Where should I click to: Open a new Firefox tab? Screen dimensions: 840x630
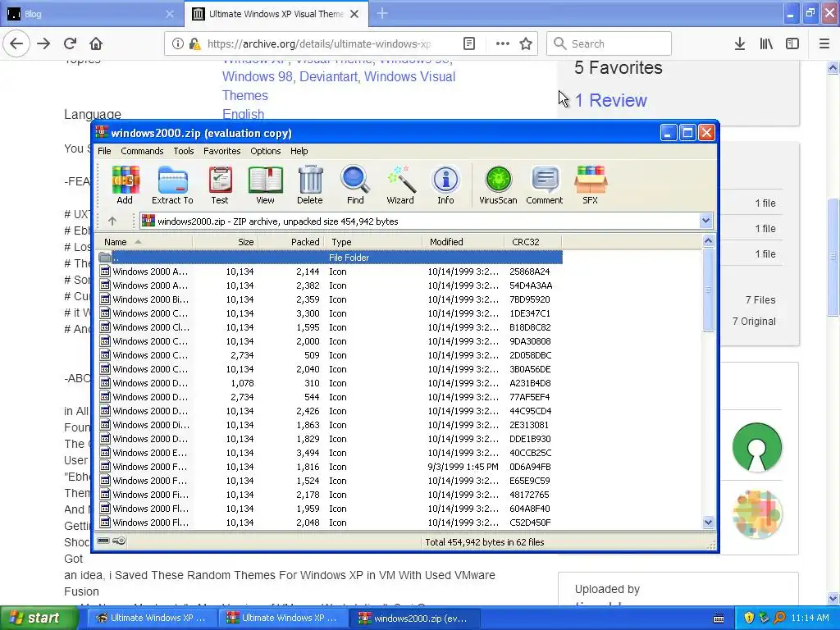tap(382, 13)
